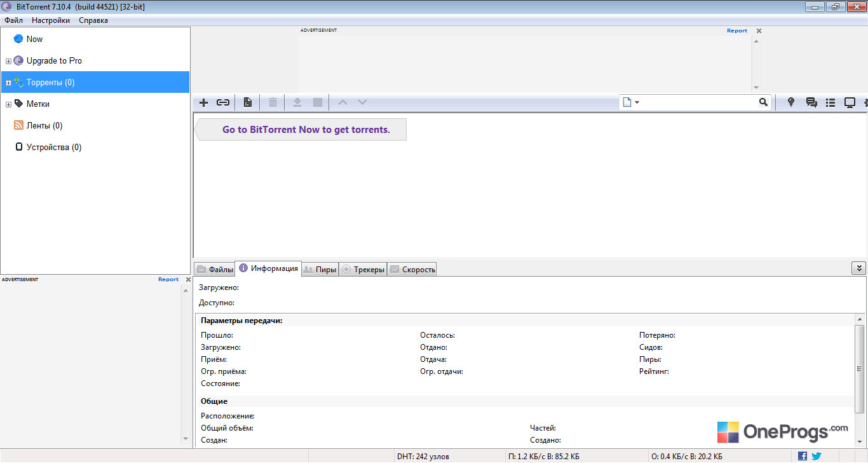Viewport: 868px width, 463px height.
Task: Click Report on the top advertisement
Action: (737, 31)
